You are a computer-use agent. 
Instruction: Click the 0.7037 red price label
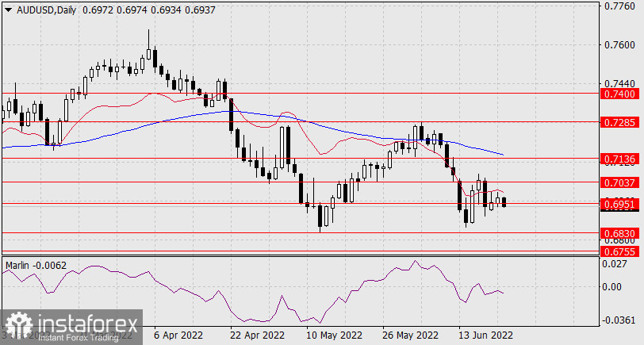(x=619, y=182)
